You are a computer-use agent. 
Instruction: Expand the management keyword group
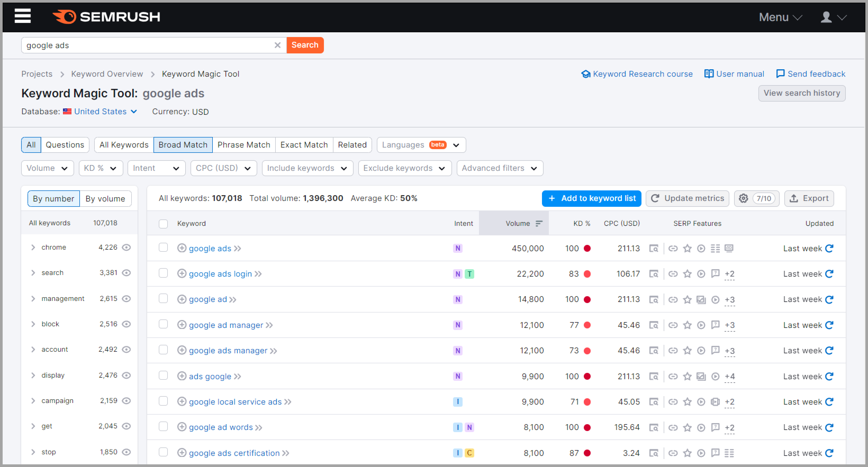[33, 299]
